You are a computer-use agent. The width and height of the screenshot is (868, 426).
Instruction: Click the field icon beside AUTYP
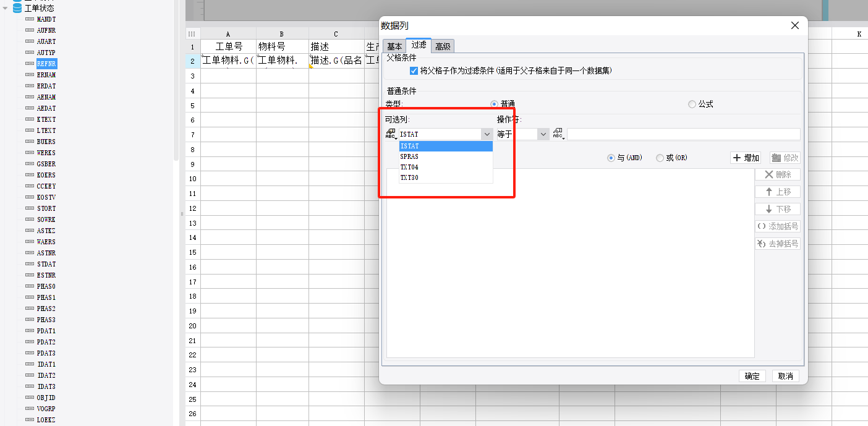[30, 53]
